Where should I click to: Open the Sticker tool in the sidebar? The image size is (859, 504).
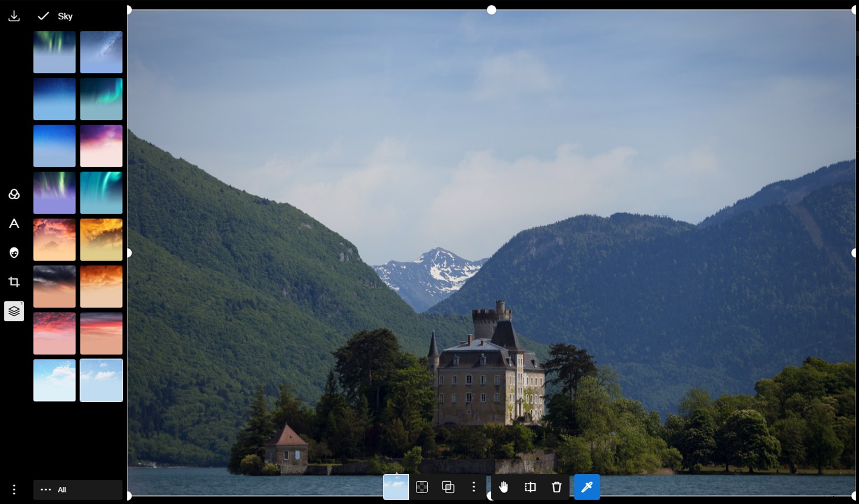tap(14, 253)
